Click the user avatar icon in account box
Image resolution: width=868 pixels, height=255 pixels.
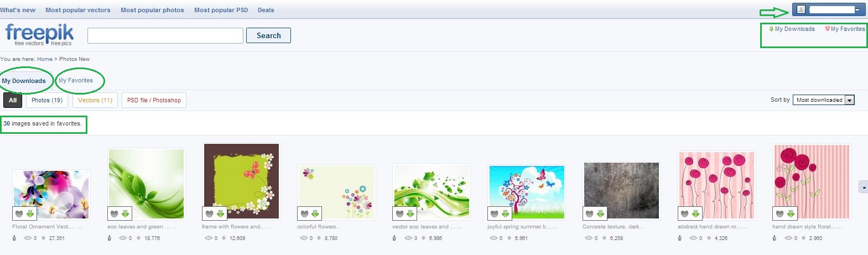coord(801,10)
